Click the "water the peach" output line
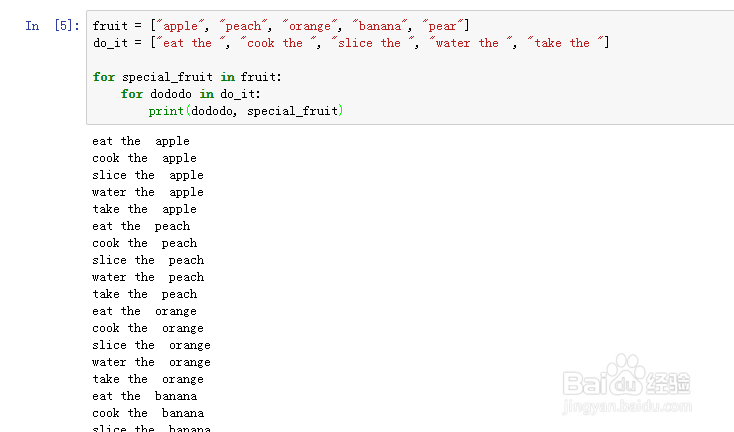 click(147, 277)
